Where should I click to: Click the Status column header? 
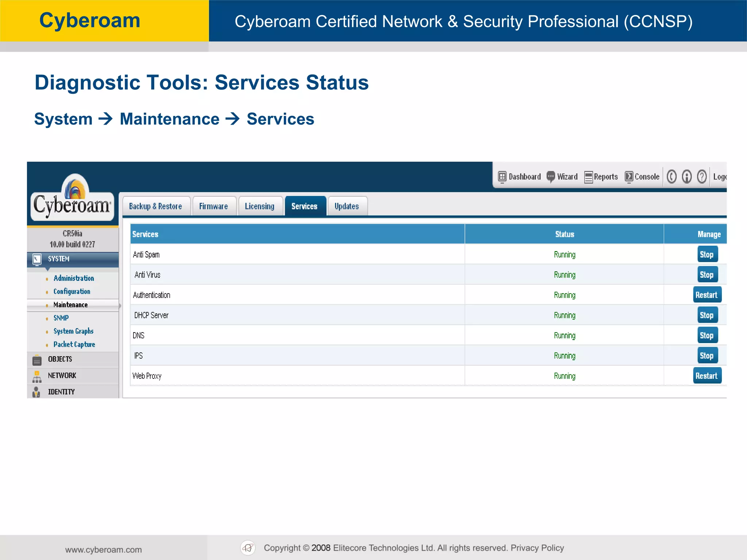pyautogui.click(x=565, y=234)
